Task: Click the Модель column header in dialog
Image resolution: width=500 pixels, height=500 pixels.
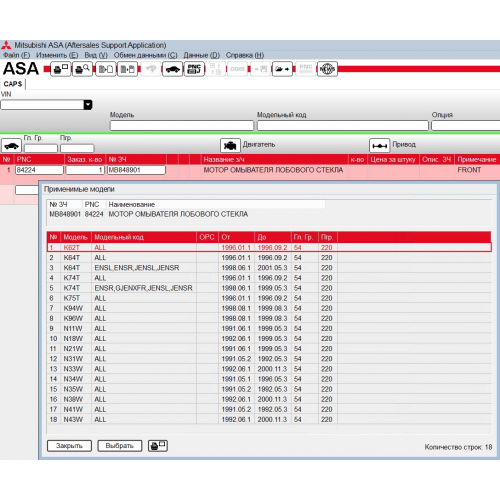Action: (76, 237)
